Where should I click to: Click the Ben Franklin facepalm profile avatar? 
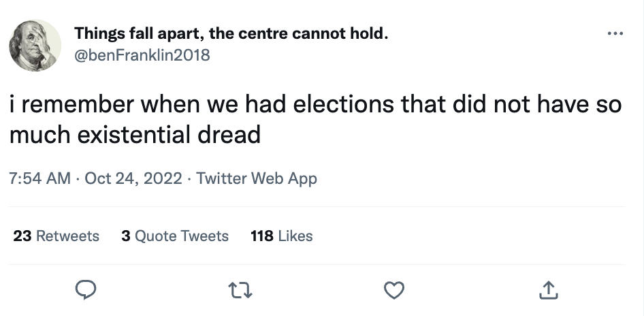(35, 45)
